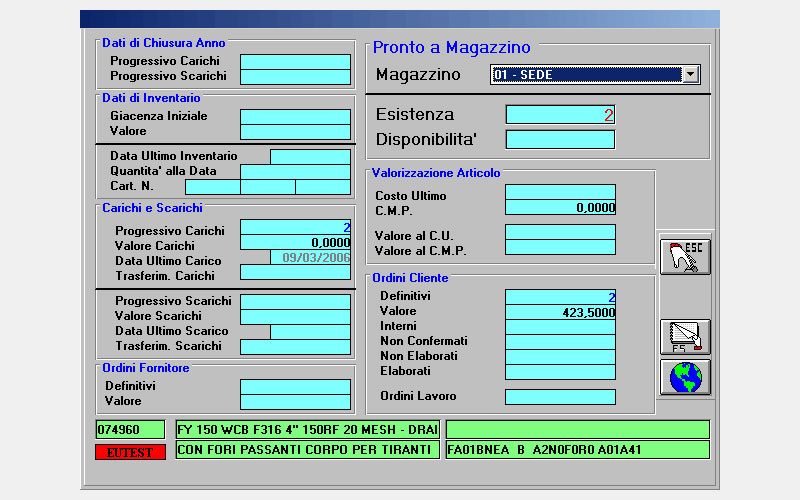Click the Trasferim. Scarichi field
The width and height of the screenshot is (800, 500).
pos(295,347)
